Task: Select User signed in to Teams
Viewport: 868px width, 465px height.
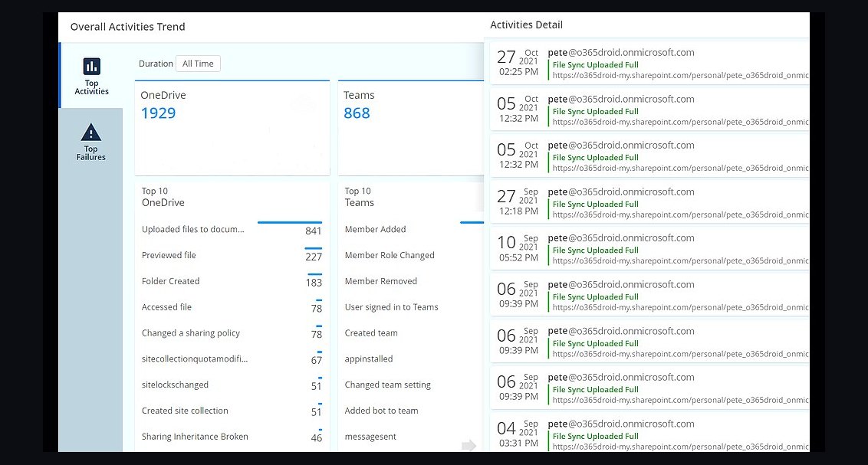Action: coord(391,307)
